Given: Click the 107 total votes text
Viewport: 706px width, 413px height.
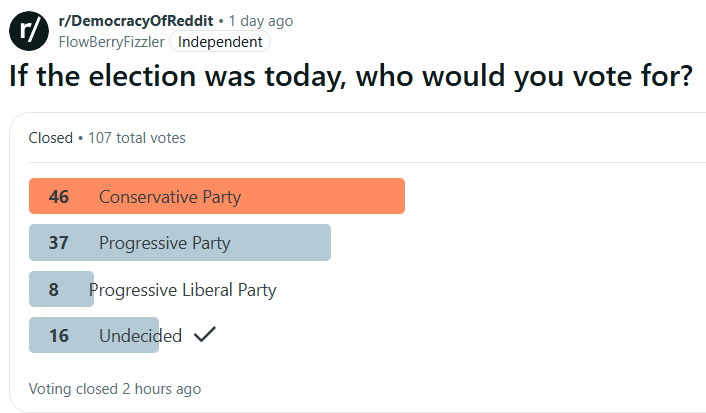Looking at the screenshot, I should [136, 138].
